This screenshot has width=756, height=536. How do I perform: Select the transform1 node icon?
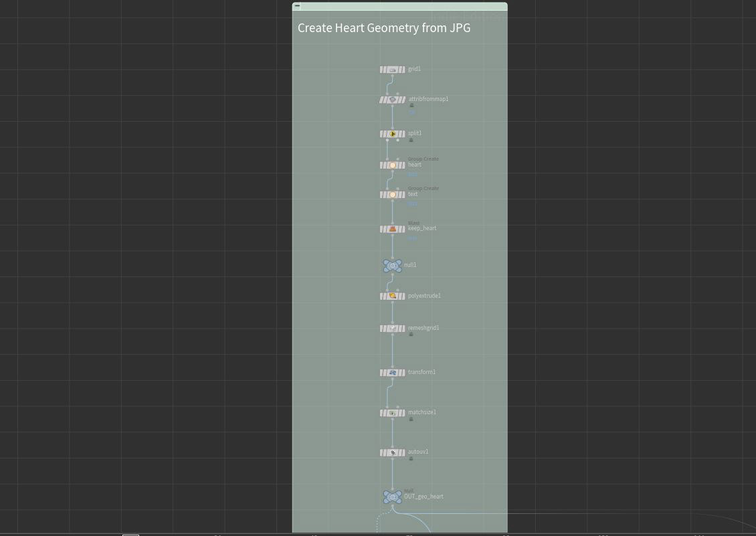coord(393,373)
